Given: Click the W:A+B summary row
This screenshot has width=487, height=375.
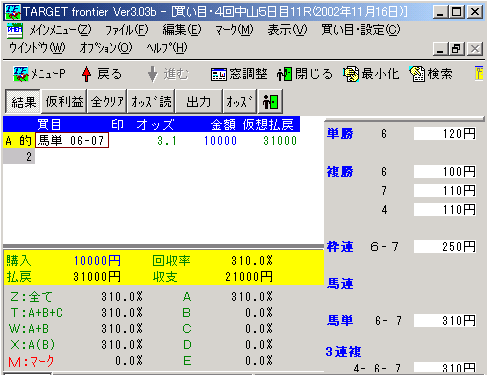Looking at the screenshot, I should click(76, 329).
